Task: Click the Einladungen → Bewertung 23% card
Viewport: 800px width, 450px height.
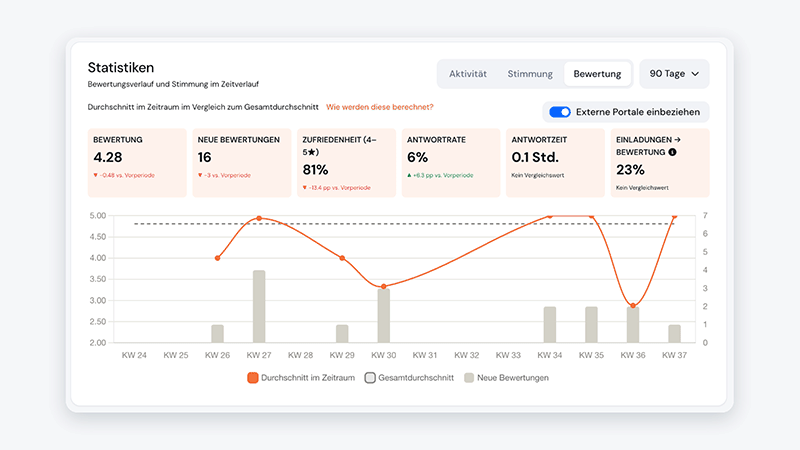Action: coord(660,163)
